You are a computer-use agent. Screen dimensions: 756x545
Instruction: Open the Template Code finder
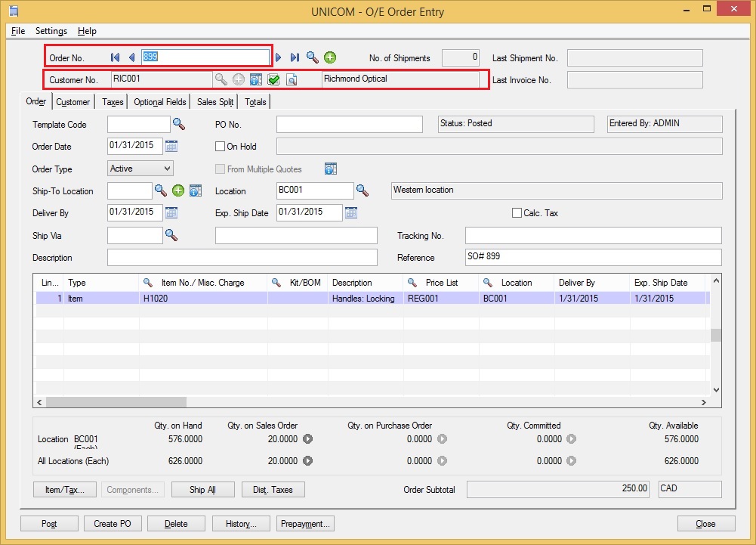[x=179, y=124]
